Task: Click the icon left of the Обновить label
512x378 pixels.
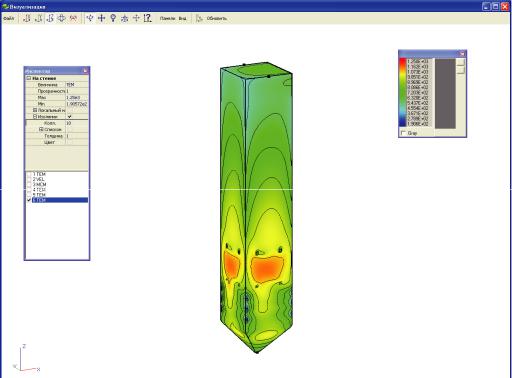Action: (x=199, y=18)
